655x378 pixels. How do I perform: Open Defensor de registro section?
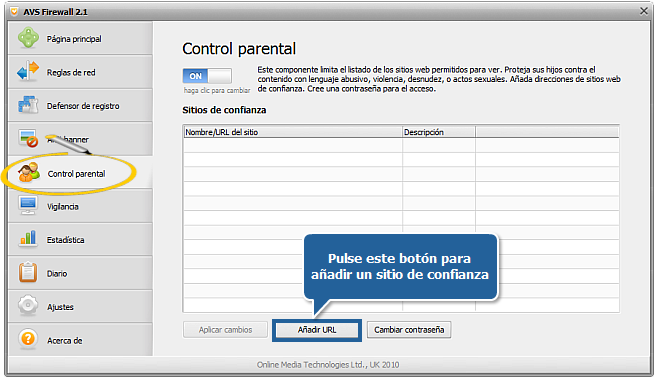pyautogui.click(x=80, y=106)
